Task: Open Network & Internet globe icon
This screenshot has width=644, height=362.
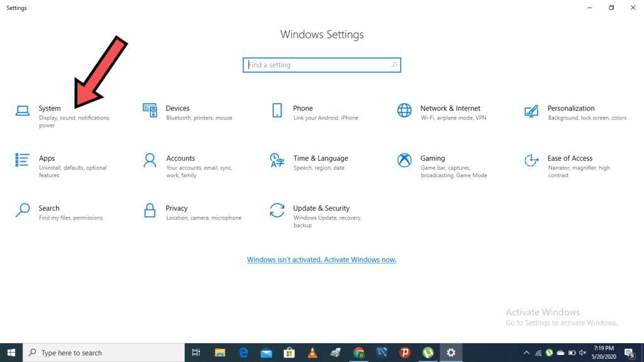Action: click(x=404, y=111)
